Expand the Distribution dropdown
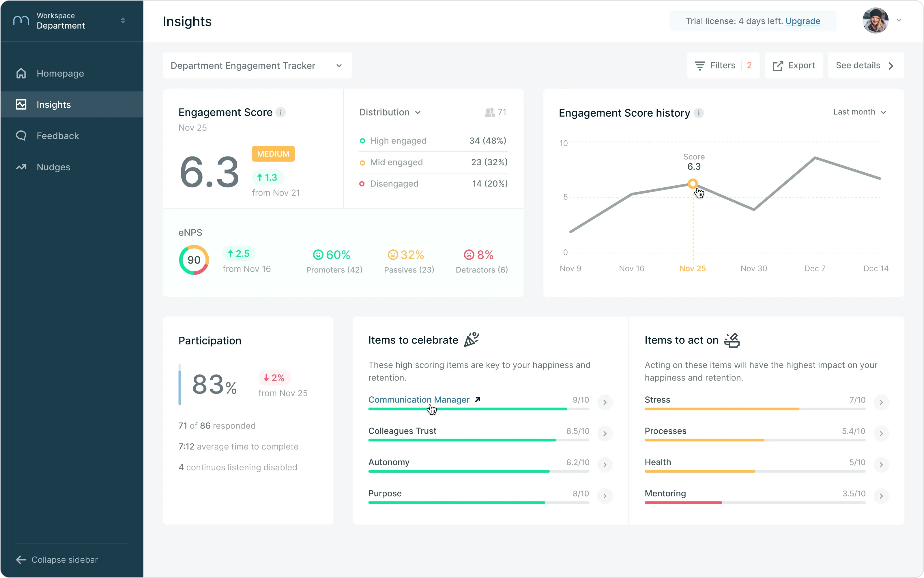This screenshot has width=924, height=578. tap(390, 112)
